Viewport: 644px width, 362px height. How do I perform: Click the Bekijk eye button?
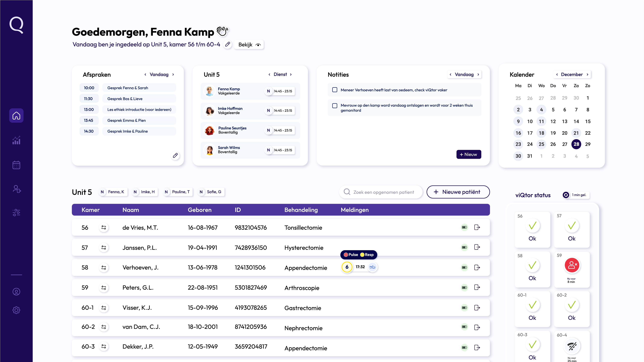[x=249, y=45]
